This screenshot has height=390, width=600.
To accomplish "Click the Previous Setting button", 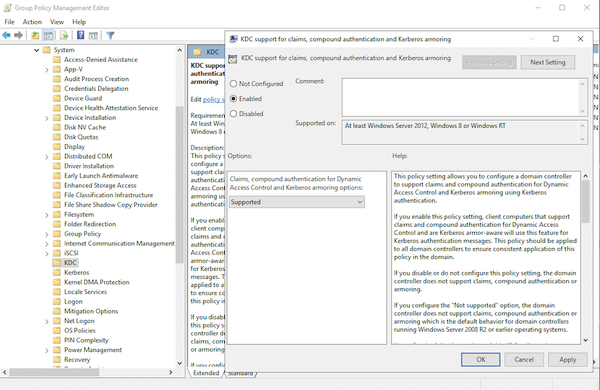I will click(x=489, y=62).
